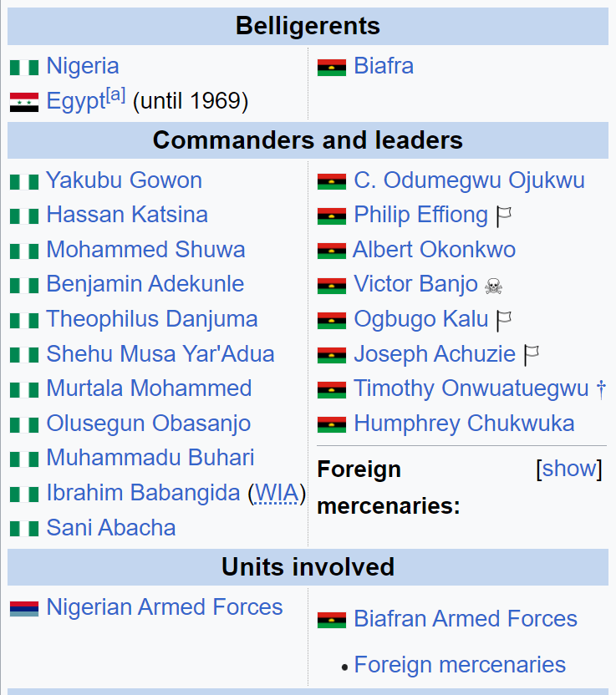
Task: Go to the Muhammadu Buhari article
Action: 150,458
